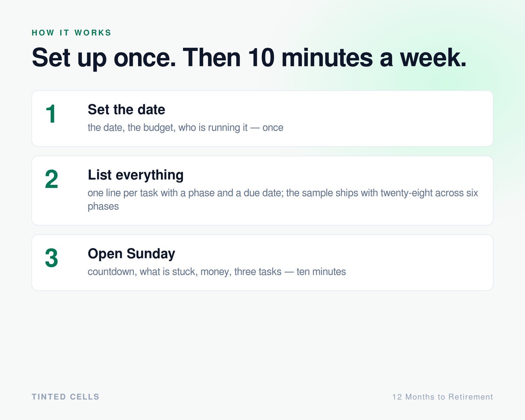Image resolution: width=525 pixels, height=420 pixels.
Task: Click the green step number 2
Action: [51, 179]
